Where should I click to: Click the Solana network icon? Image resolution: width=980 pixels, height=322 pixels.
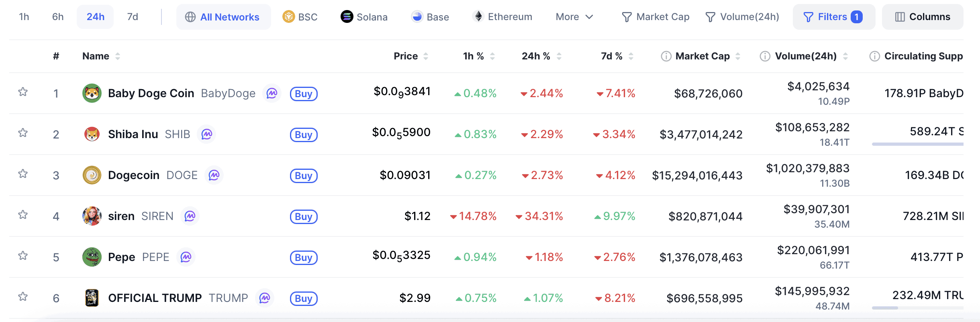346,17
